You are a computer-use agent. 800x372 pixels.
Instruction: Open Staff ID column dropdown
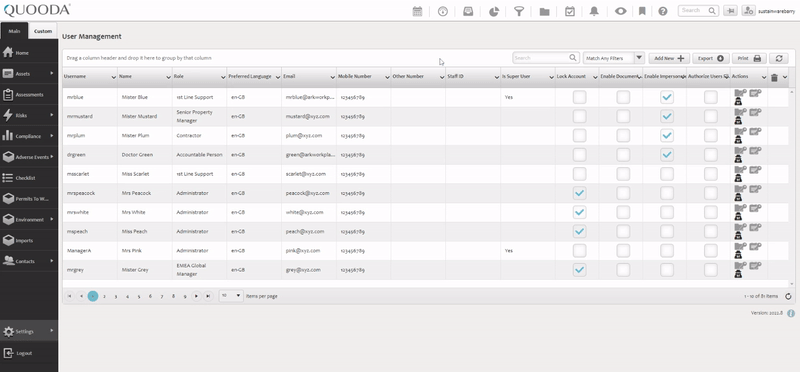click(496, 77)
